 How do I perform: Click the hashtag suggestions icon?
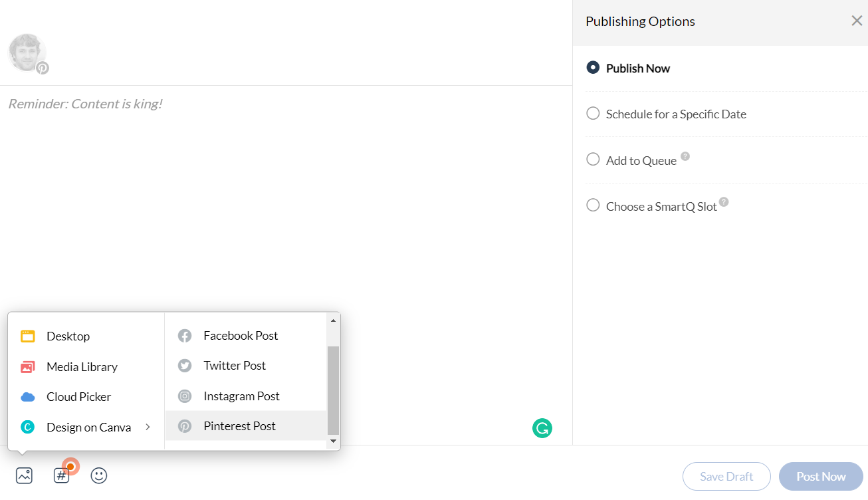click(x=61, y=475)
